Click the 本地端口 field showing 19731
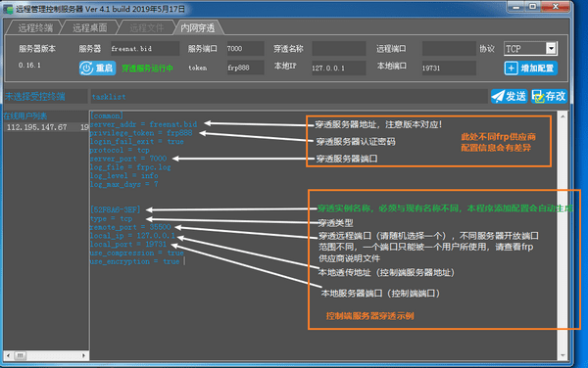The width and height of the screenshot is (588, 368). [449, 69]
